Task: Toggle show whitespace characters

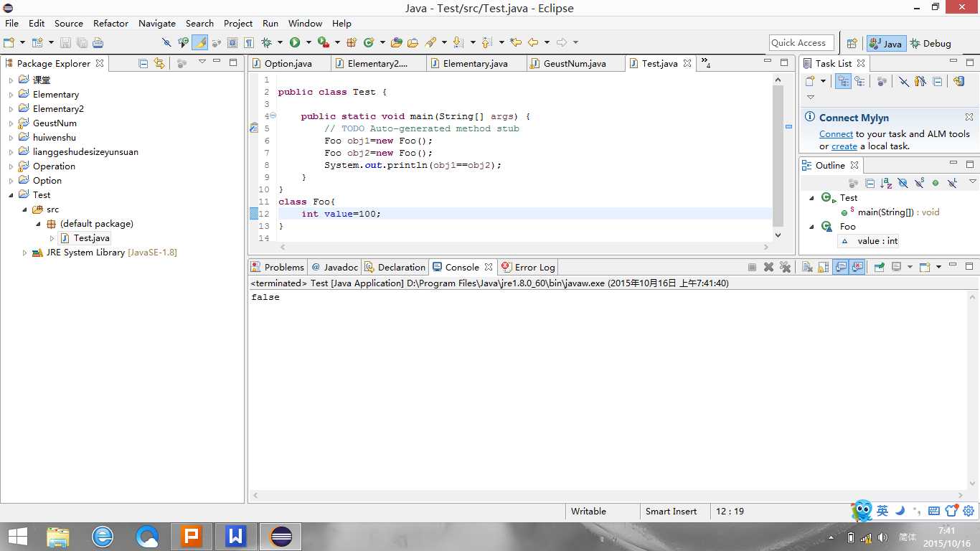Action: [x=249, y=42]
